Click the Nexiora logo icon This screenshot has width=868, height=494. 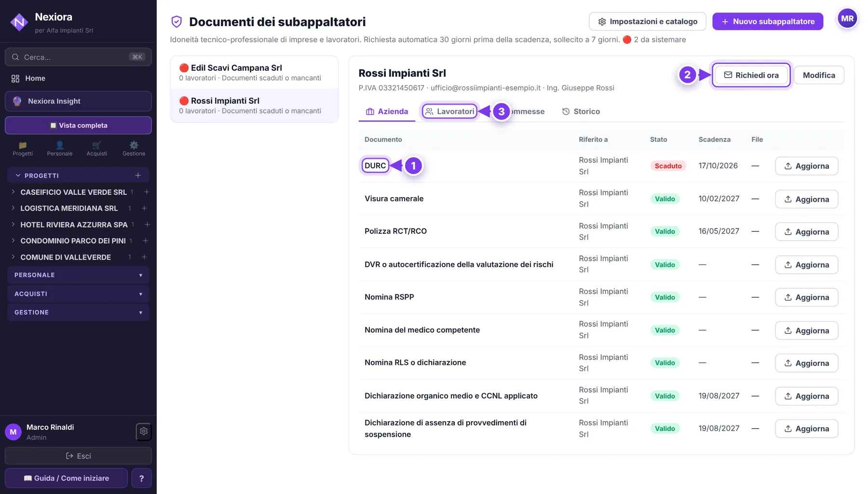click(19, 22)
